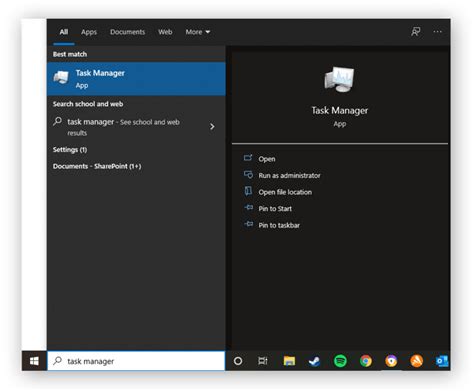The height and width of the screenshot is (391, 474).
Task: Open the orange shield app on taskbar
Action: (391, 361)
